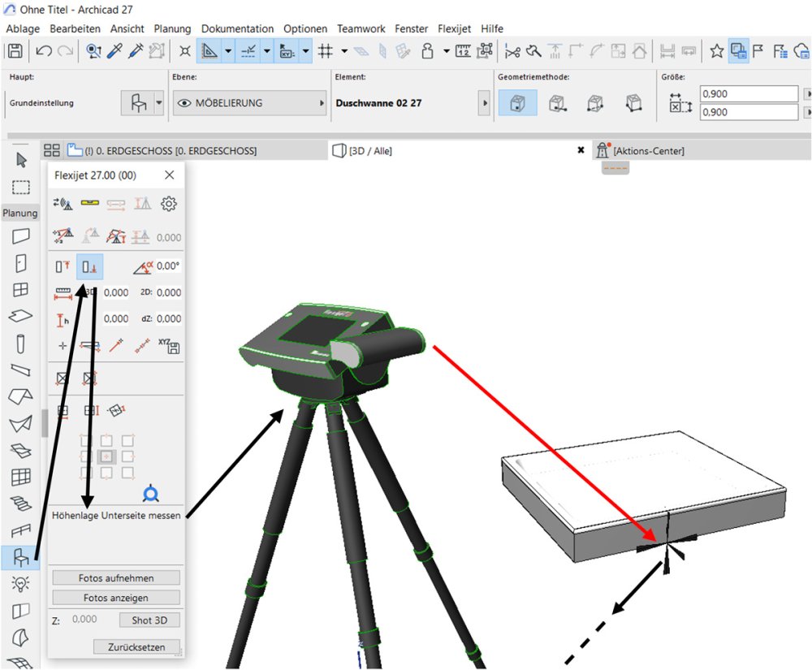
Task: Toggle the guide lines triangle ruler
Action: pyautogui.click(x=209, y=50)
